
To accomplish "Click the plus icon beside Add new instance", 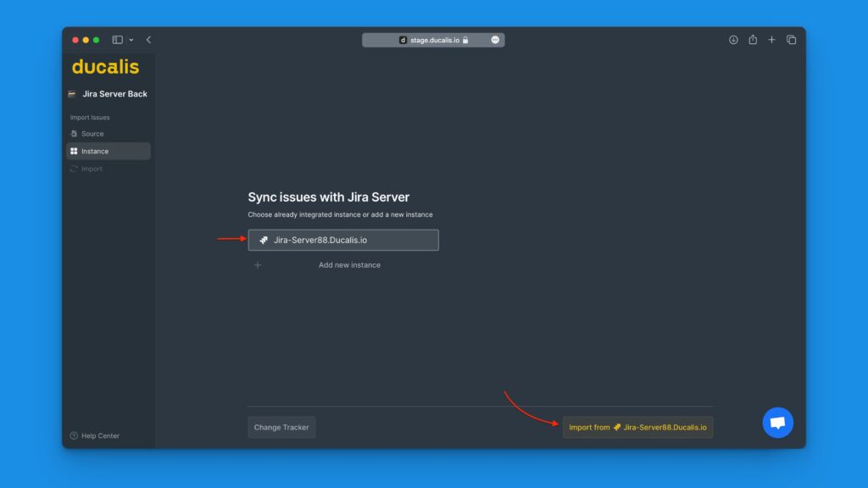I will point(258,265).
